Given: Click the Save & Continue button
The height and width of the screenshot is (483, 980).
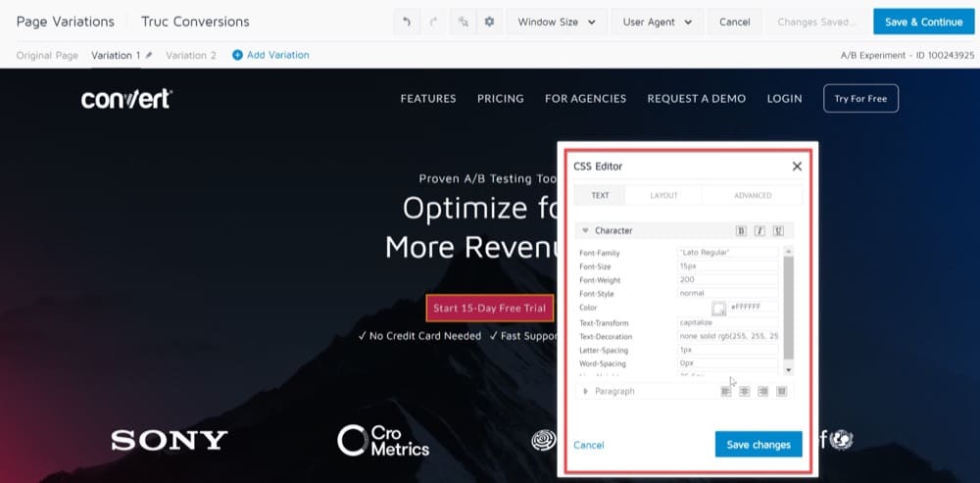Looking at the screenshot, I should pyautogui.click(x=924, y=22).
